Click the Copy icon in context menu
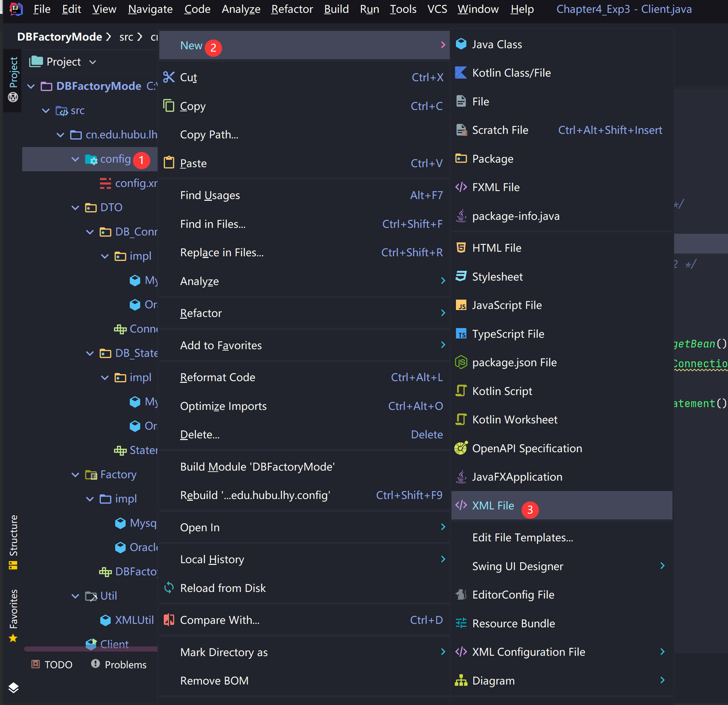 [169, 106]
